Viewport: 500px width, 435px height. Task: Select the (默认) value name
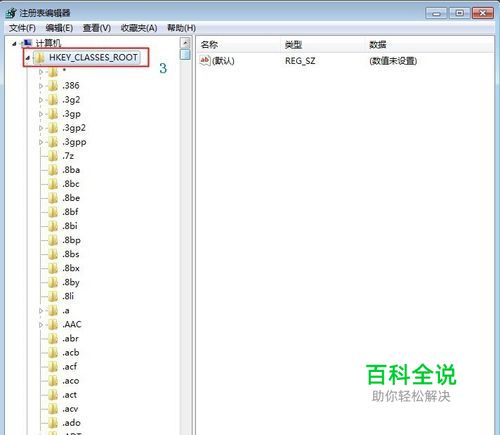tap(223, 61)
